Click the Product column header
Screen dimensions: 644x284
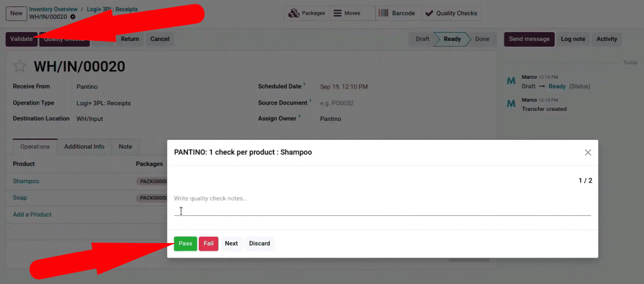pyautogui.click(x=24, y=164)
